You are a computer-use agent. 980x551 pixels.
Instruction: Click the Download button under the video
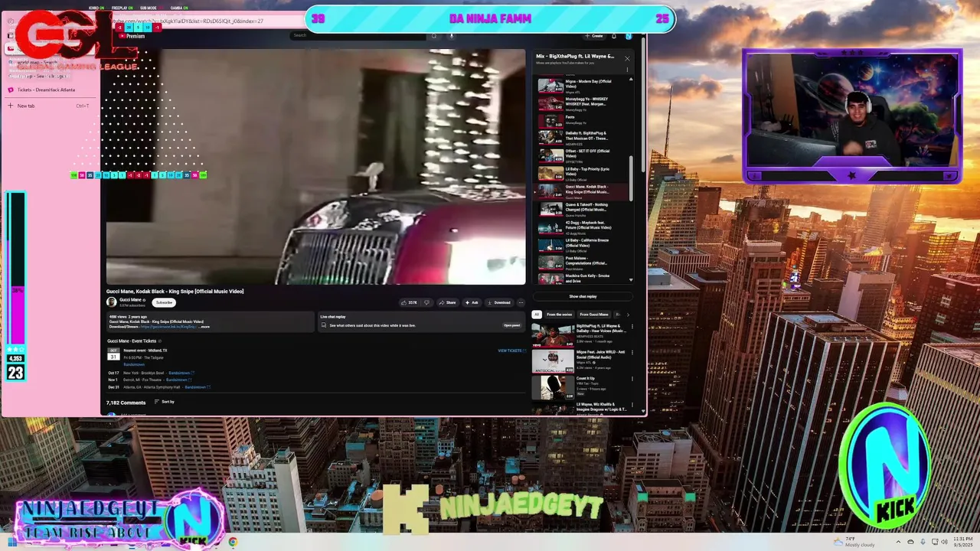tap(499, 302)
